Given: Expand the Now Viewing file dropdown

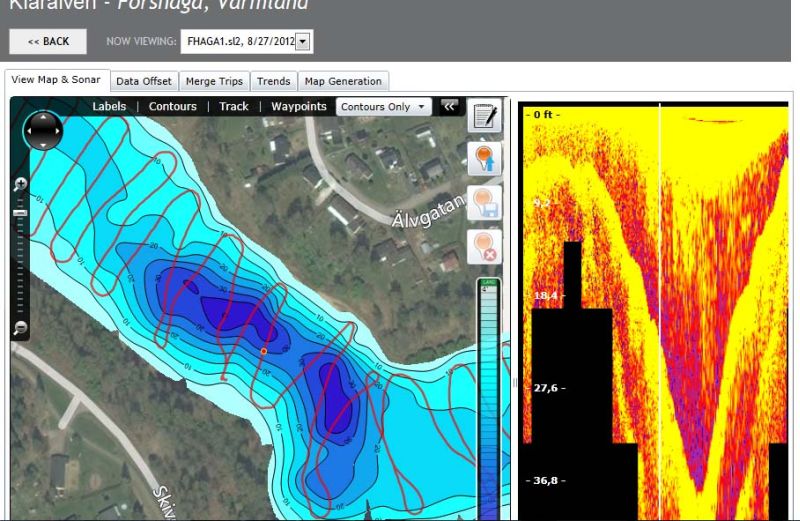Looking at the screenshot, I should point(304,41).
